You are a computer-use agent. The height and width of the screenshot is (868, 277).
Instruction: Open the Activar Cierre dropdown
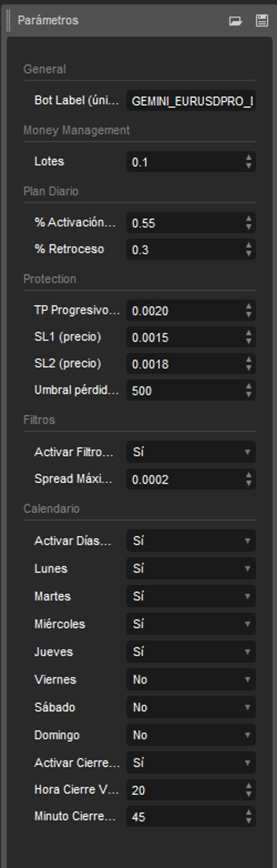tap(191, 763)
